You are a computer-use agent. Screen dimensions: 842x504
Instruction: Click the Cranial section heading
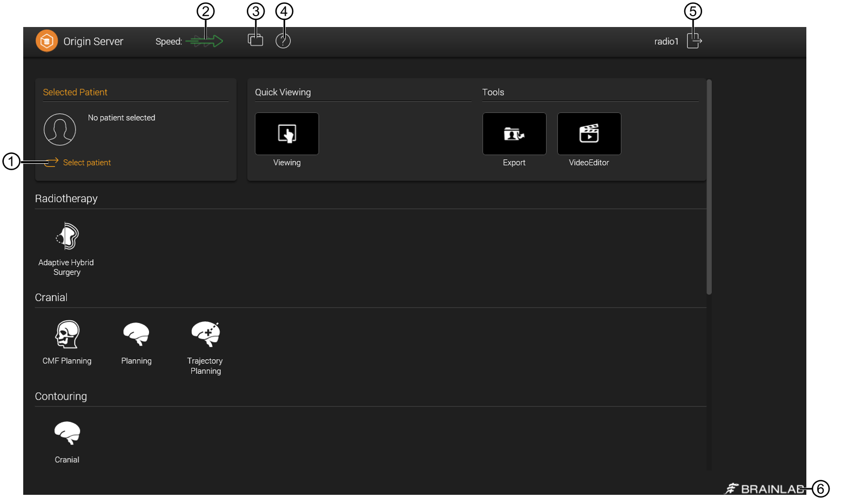point(51,298)
